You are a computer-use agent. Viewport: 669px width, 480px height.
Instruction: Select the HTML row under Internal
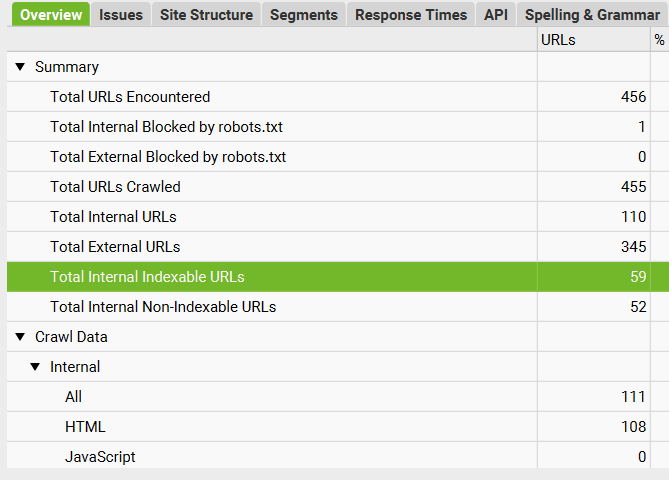click(x=338, y=427)
